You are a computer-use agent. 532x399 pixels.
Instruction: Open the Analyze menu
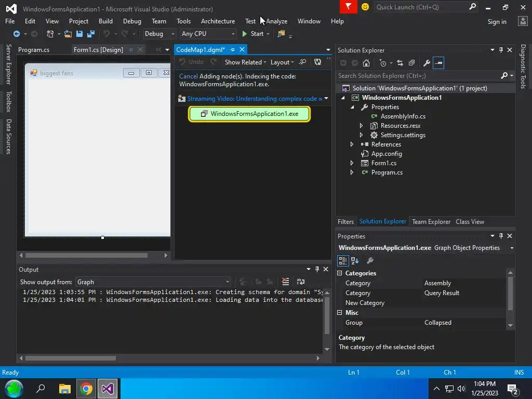click(276, 21)
